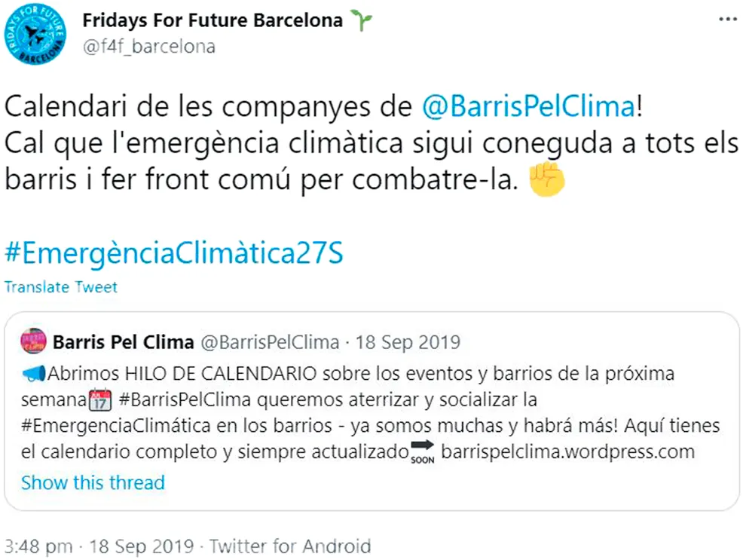The height and width of the screenshot is (560, 743).
Task: Open the @BarrisPelClima mention link
Action: (x=527, y=108)
